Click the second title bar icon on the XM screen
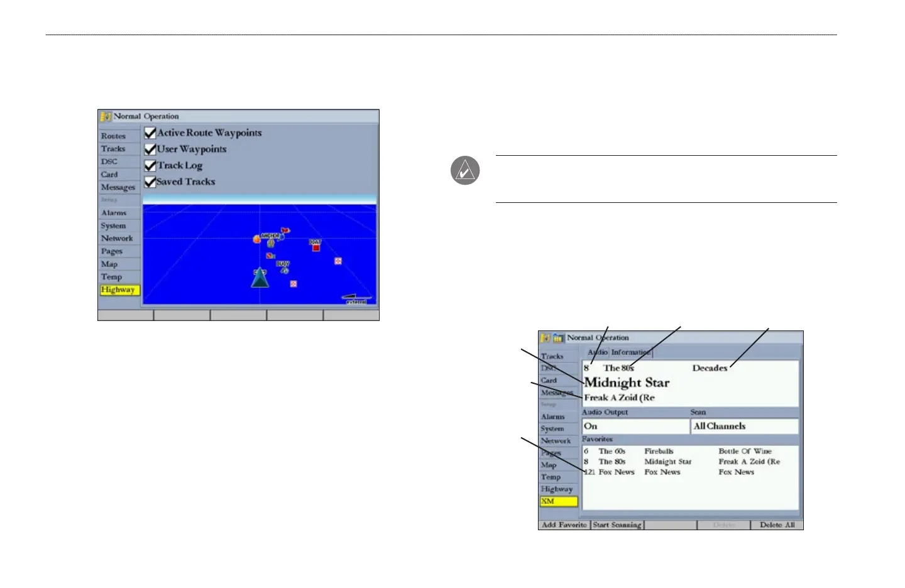Image resolution: width=905 pixels, height=588 pixels. (x=558, y=338)
